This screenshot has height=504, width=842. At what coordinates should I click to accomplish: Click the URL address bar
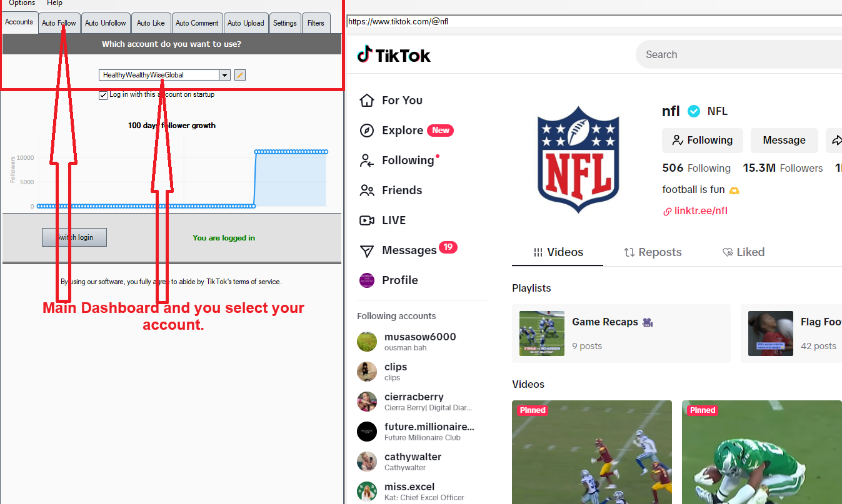coord(594,21)
